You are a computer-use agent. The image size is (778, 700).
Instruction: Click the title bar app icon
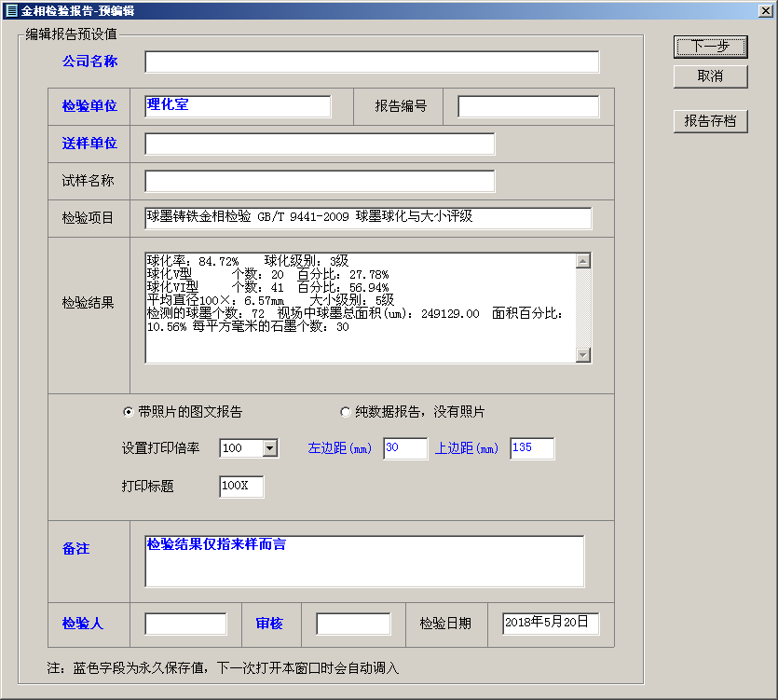click(x=11, y=9)
